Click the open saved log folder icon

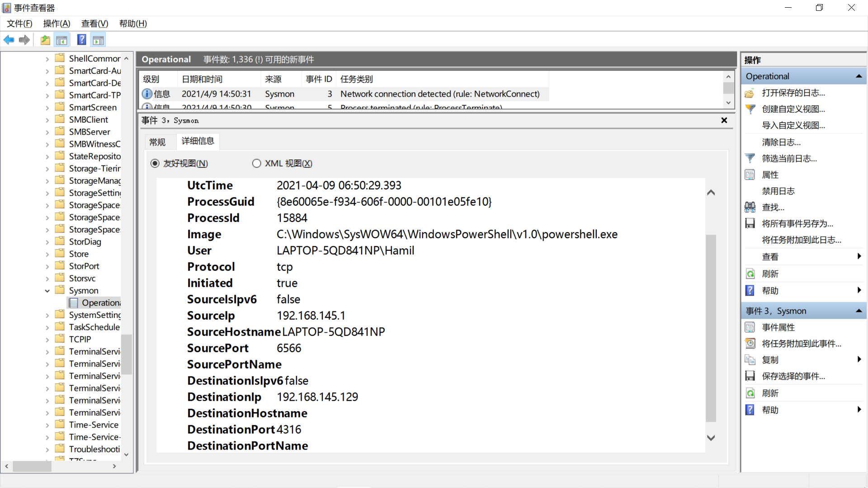click(750, 93)
